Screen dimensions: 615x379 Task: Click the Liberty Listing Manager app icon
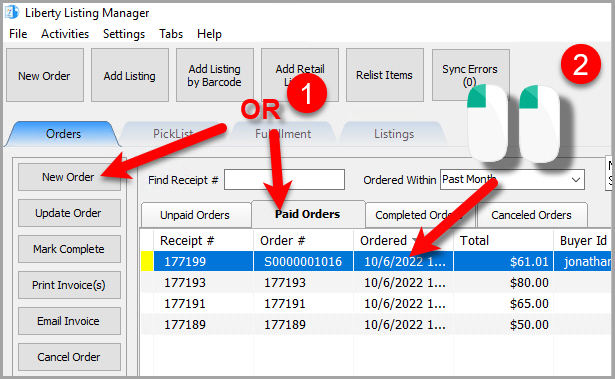(12, 12)
